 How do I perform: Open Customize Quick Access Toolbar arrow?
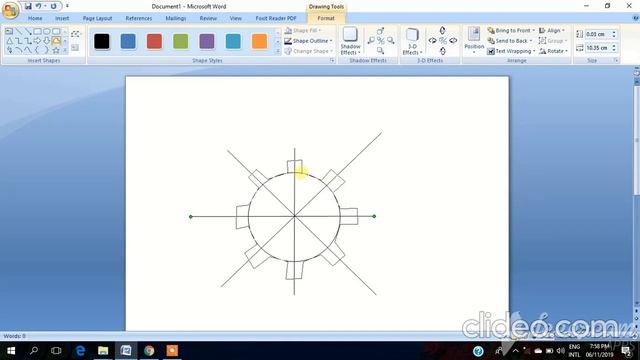click(x=67, y=6)
